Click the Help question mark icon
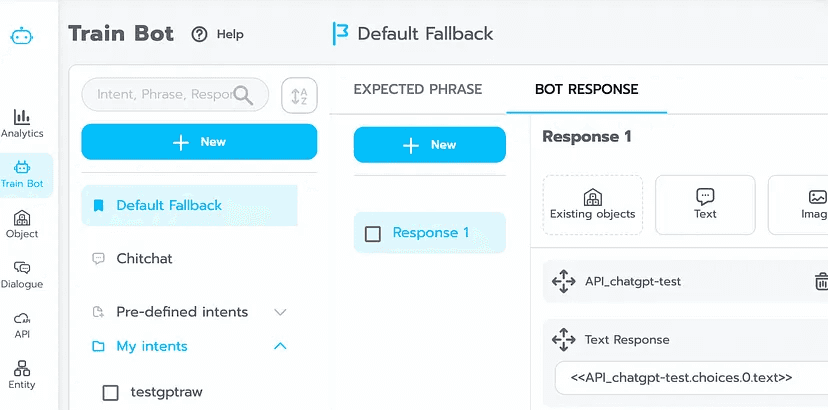The height and width of the screenshot is (410, 828). pyautogui.click(x=200, y=34)
